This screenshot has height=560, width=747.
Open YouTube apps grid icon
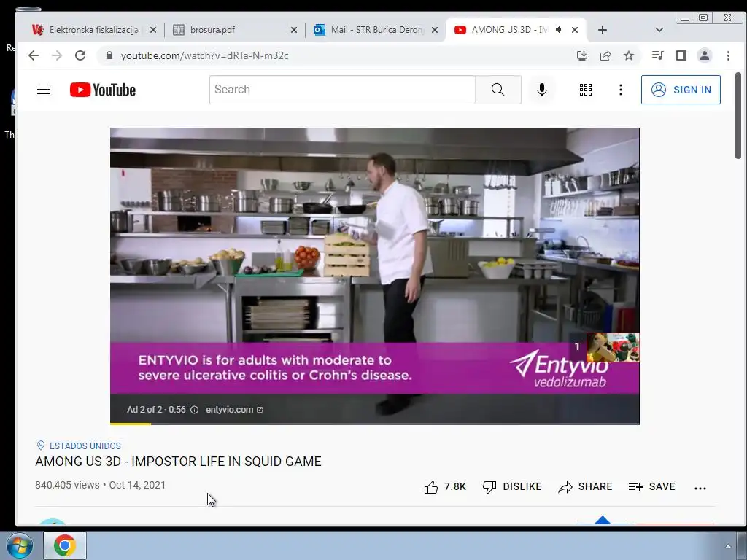[x=586, y=90]
